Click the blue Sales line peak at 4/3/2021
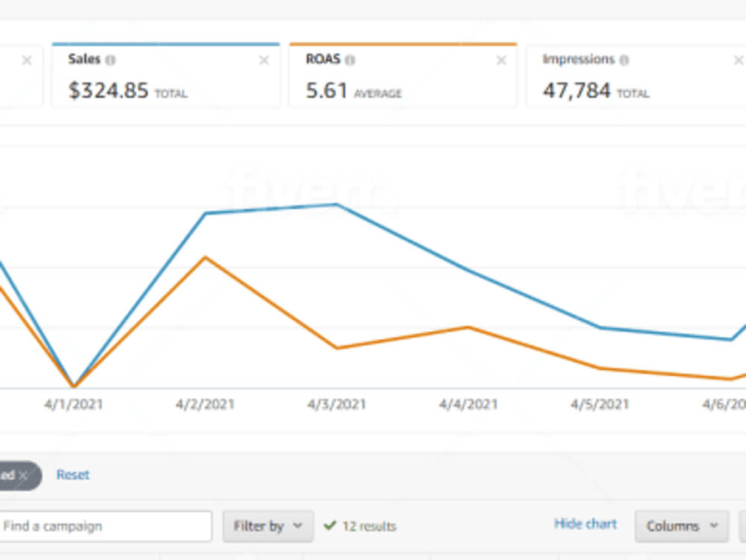Screen dimensions: 746x560 click(x=337, y=205)
